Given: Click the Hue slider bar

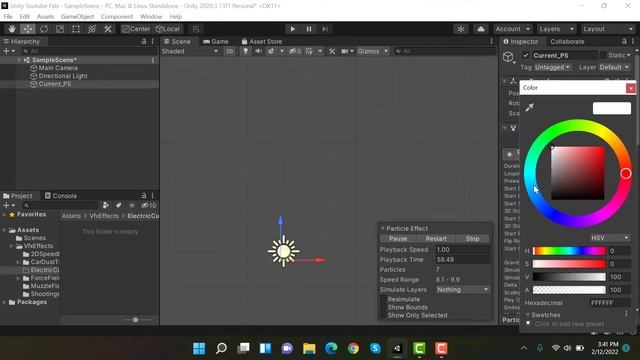Looking at the screenshot, I should (x=569, y=251).
